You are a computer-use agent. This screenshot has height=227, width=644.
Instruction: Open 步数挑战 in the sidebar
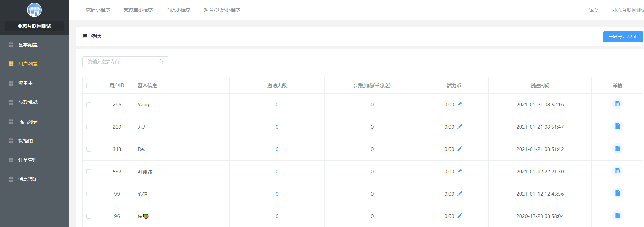click(34, 102)
